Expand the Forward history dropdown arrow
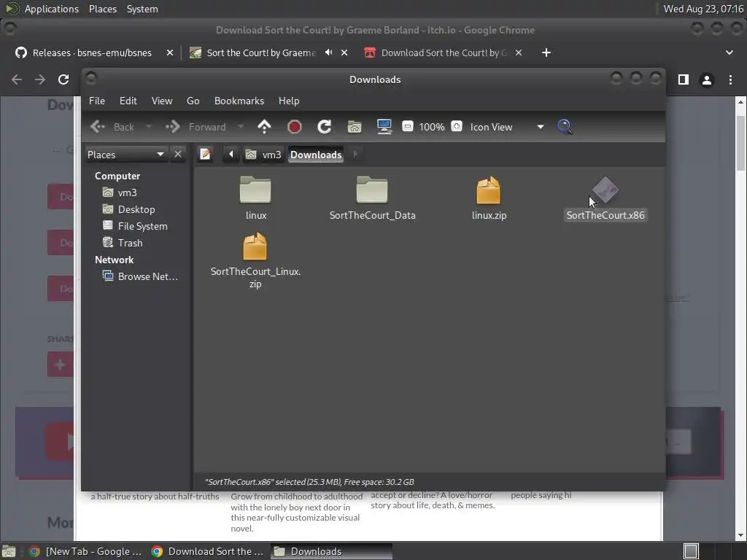This screenshot has width=747, height=560. tap(241, 127)
